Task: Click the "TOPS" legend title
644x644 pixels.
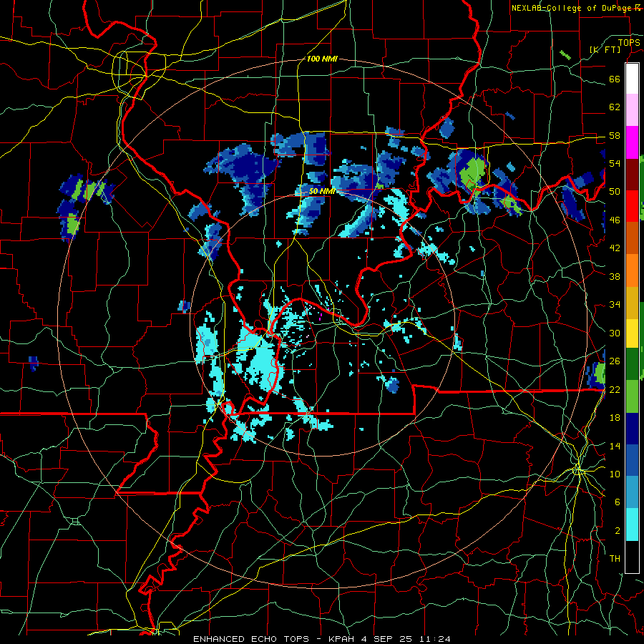Action: tap(629, 42)
